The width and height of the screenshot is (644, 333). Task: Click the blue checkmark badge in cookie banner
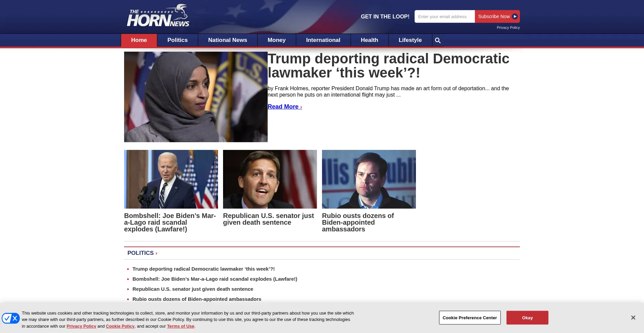point(11,318)
